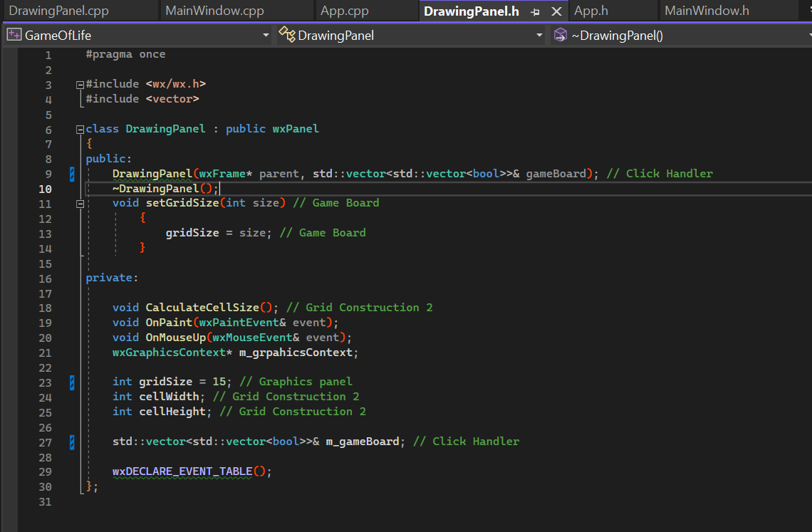812x532 pixels.
Task: Collapse the includes region at line 3
Action: tap(80, 83)
